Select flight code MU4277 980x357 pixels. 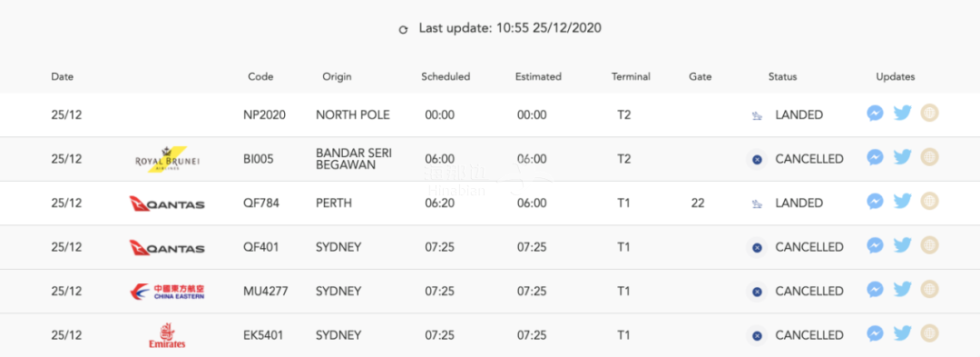point(266,291)
